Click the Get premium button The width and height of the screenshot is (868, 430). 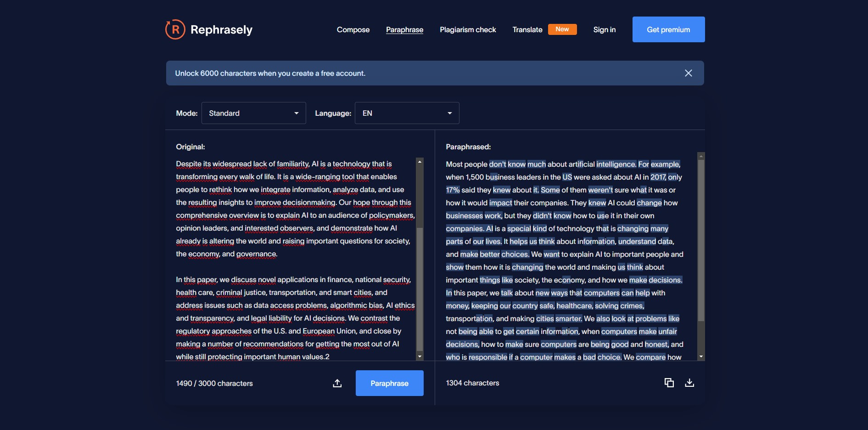pos(669,29)
